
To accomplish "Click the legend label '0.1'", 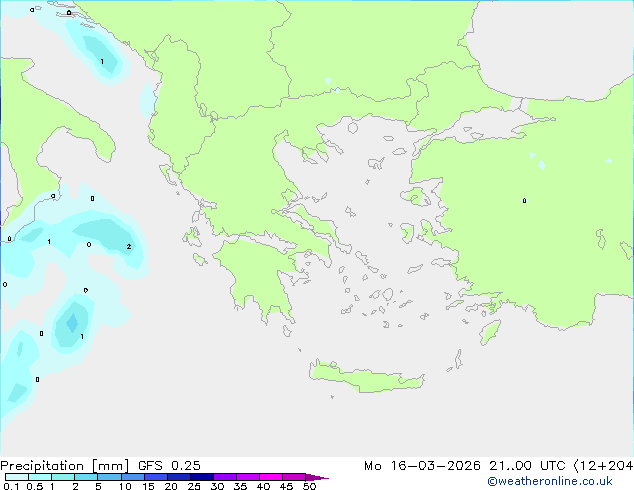I will (x=11, y=486).
